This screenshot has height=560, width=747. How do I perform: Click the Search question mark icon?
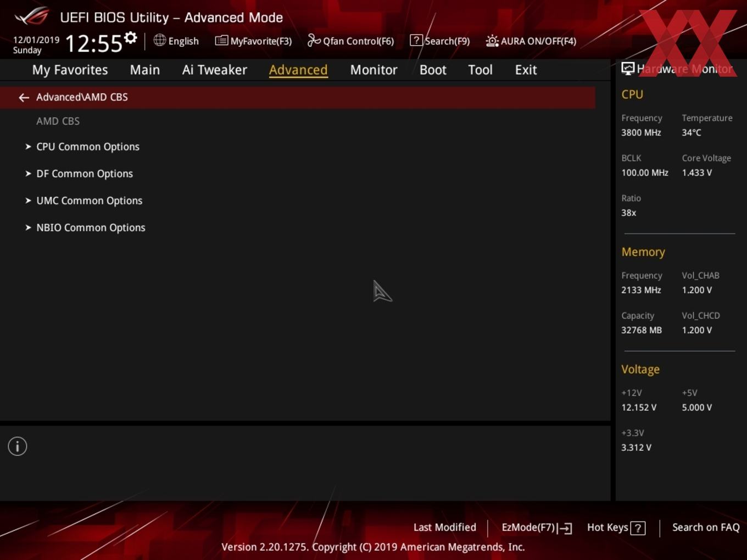(416, 40)
